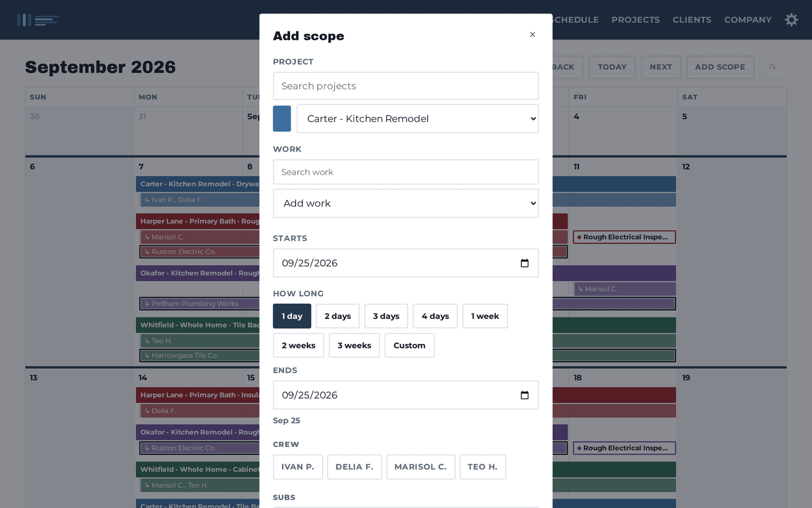
Task: Open Whitfield Whole Home Cabinet bar
Action: [198, 470]
